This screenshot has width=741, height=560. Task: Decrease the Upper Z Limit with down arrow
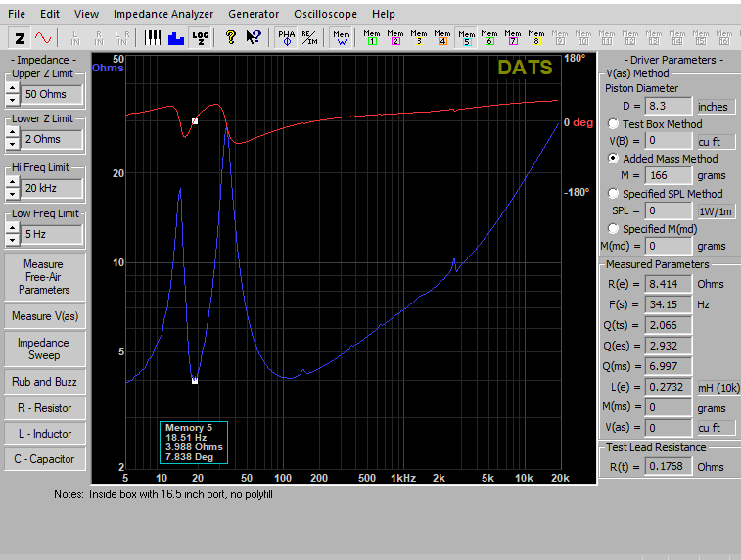(x=13, y=100)
